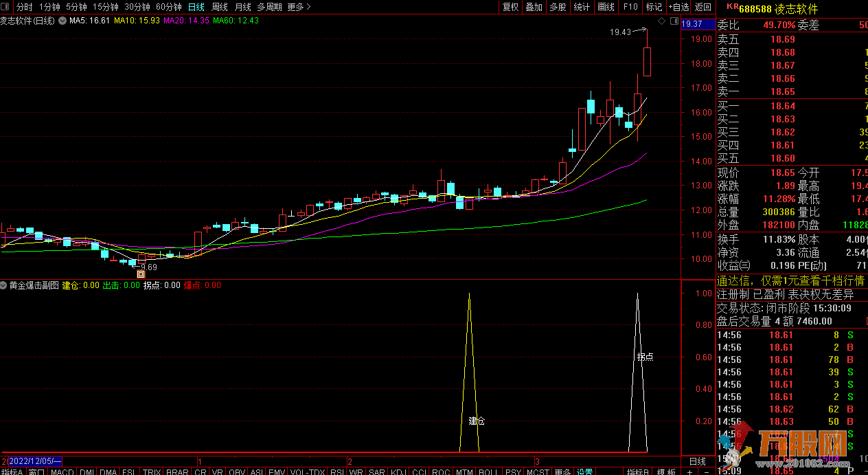Select 指标A tab
868x475 pixels.
(13, 471)
